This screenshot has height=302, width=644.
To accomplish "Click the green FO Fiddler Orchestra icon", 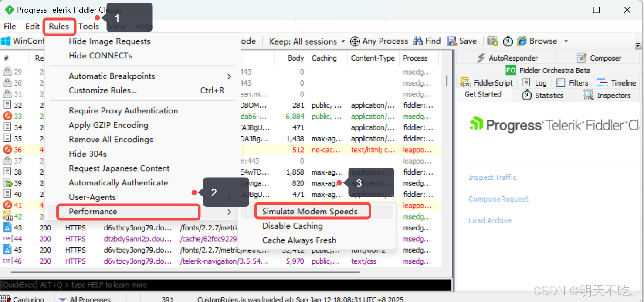I will coord(511,70).
